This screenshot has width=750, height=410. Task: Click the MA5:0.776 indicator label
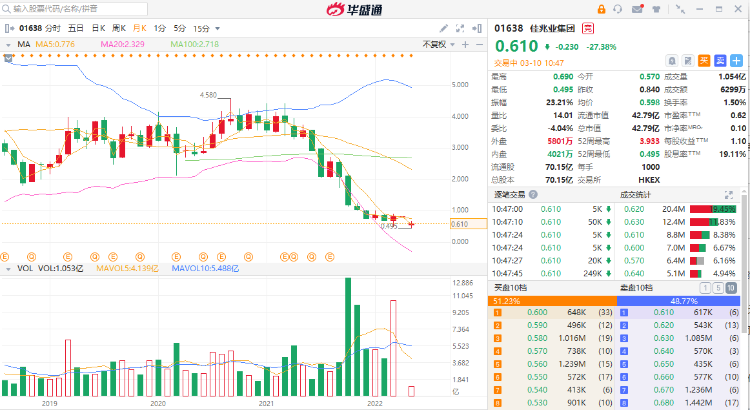point(55,44)
